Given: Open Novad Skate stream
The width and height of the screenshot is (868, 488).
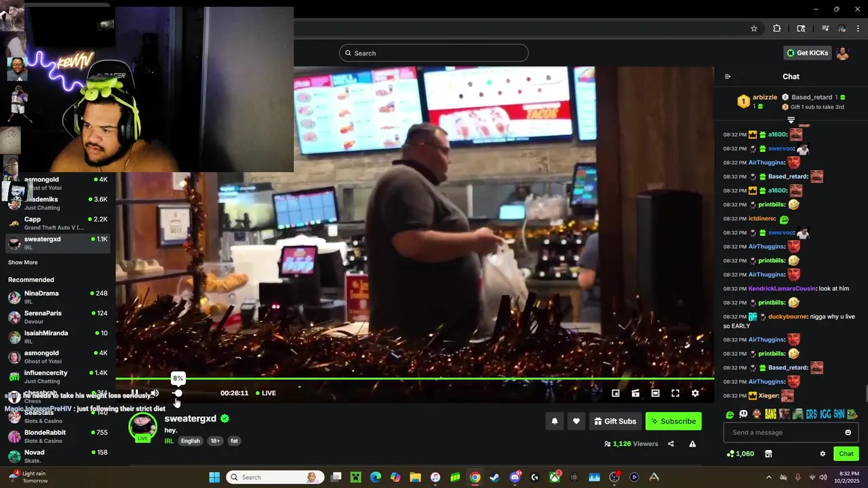Looking at the screenshot, I should 58,456.
